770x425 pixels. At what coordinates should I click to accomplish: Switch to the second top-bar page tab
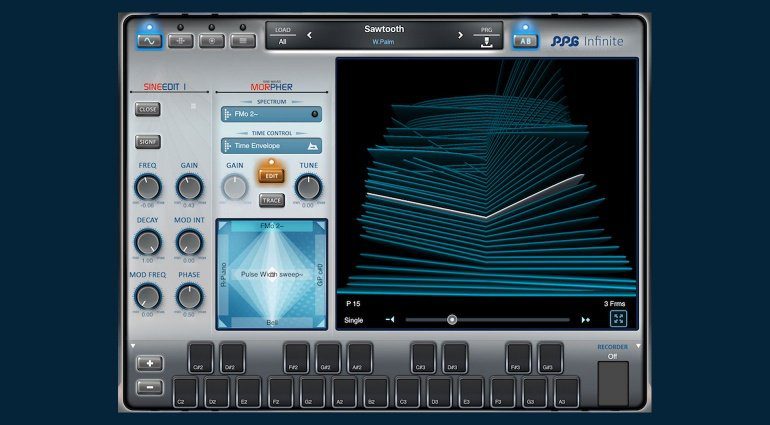tap(181, 41)
